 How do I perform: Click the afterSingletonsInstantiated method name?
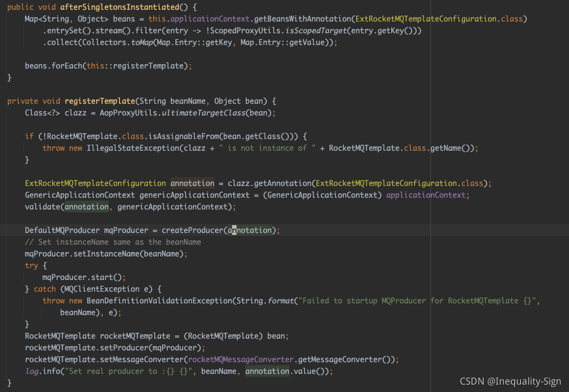click(120, 7)
